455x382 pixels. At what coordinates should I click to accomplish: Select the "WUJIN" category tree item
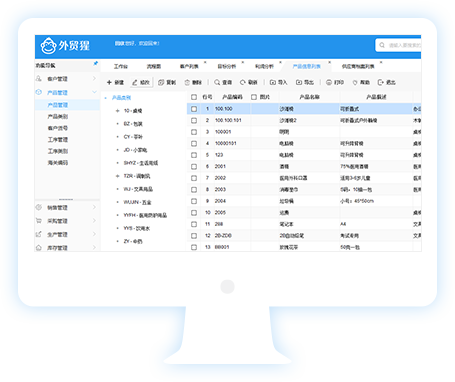click(x=137, y=202)
